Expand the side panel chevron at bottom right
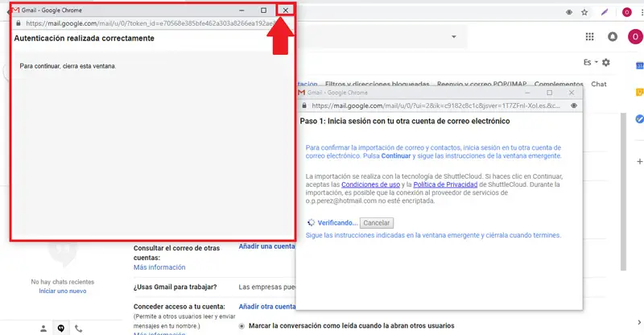The height and width of the screenshot is (335, 644). click(639, 322)
